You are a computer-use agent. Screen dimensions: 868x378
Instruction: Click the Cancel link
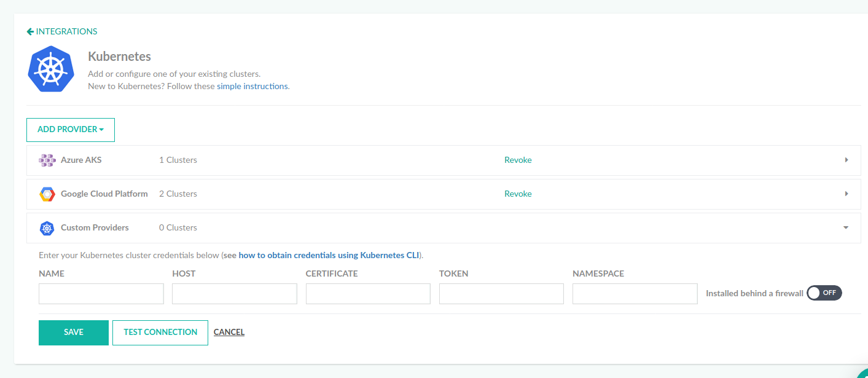[229, 333]
